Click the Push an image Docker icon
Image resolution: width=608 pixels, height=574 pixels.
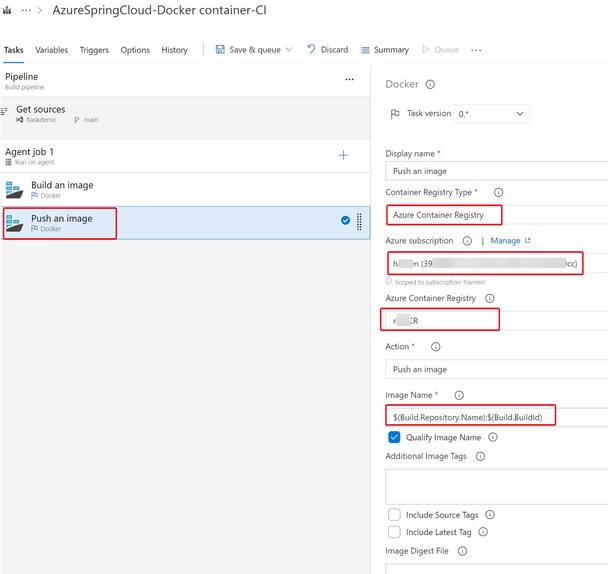pyautogui.click(x=14, y=223)
